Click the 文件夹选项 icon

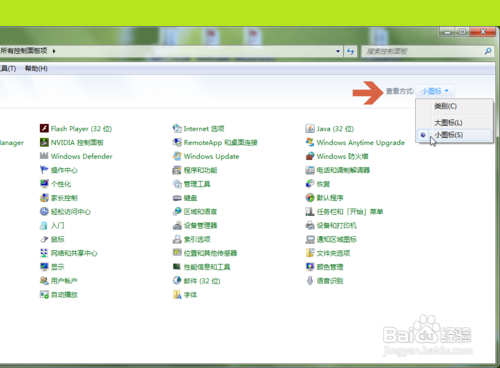[310, 253]
